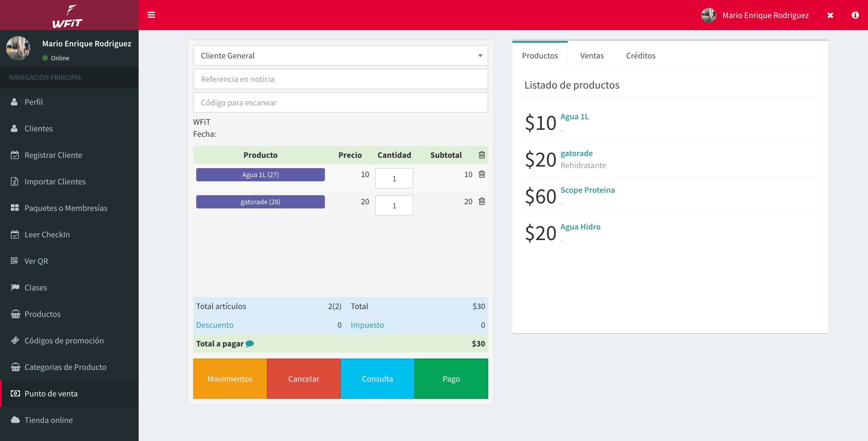Go to Tienda online in the sidebar
868x441 pixels.
(x=49, y=420)
